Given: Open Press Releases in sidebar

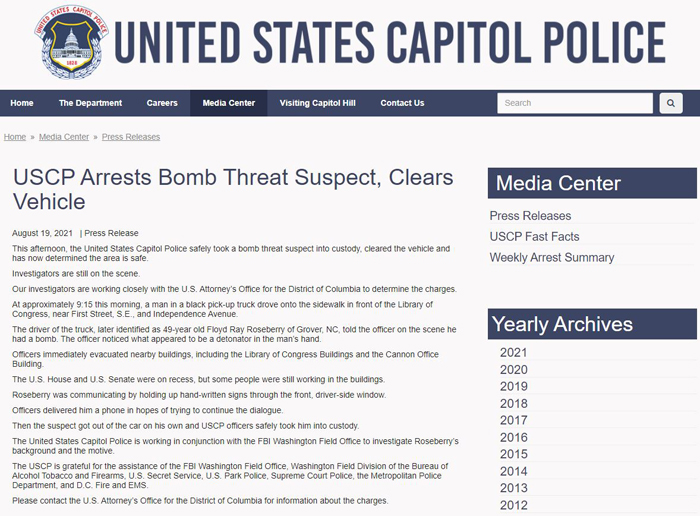Looking at the screenshot, I should point(530,216).
